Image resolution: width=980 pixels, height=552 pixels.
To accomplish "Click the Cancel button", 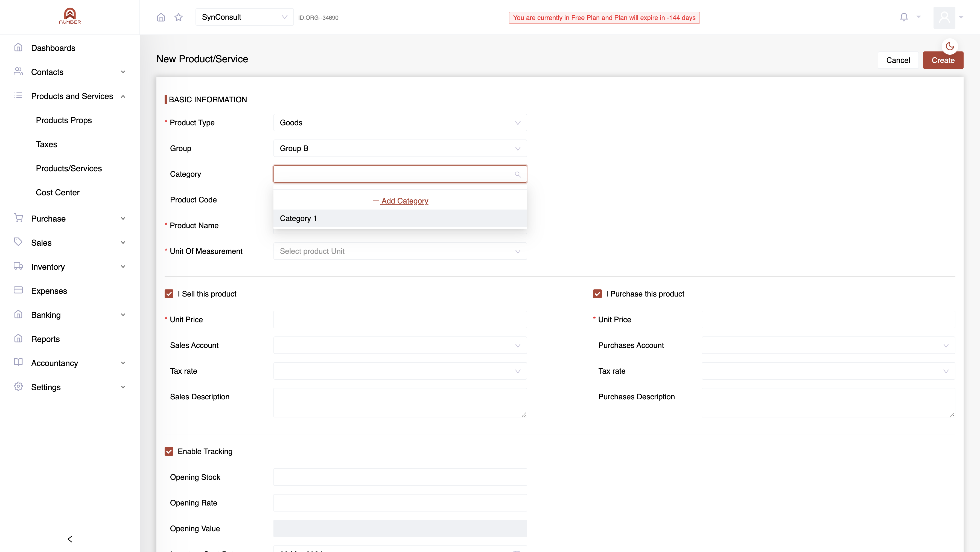I will point(898,60).
